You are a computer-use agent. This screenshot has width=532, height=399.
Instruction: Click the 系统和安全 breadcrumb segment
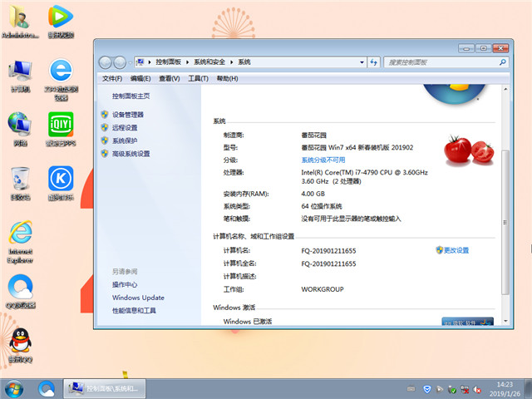click(x=209, y=62)
